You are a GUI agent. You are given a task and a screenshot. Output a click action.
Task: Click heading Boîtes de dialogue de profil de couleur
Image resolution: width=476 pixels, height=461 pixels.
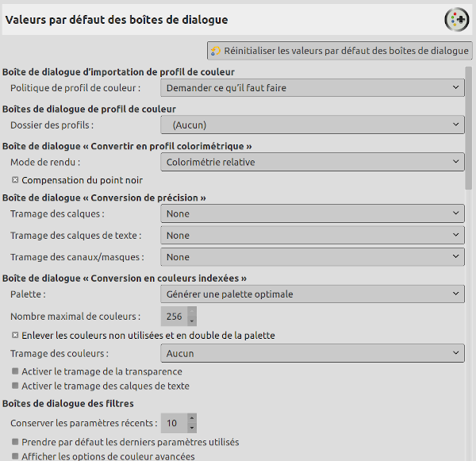(89, 109)
